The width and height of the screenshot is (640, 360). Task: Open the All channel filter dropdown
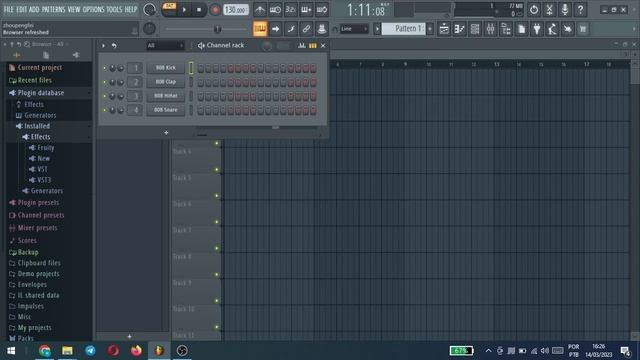165,46
